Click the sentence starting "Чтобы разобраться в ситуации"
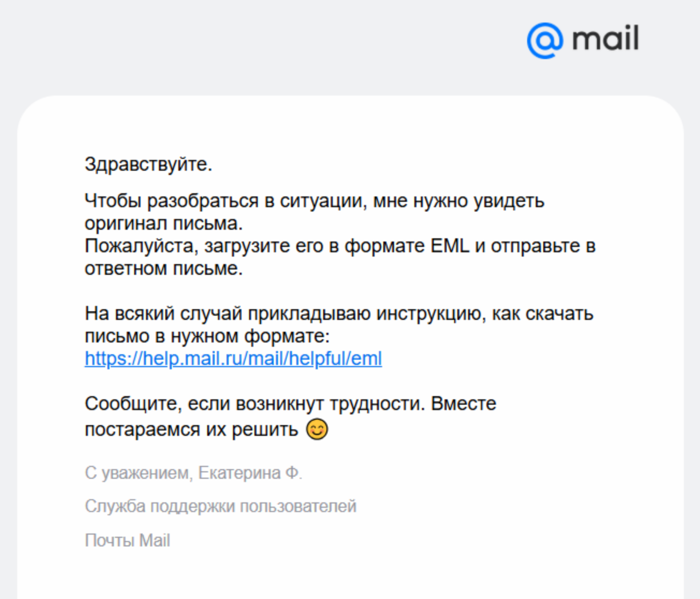700x599 pixels. tap(314, 201)
